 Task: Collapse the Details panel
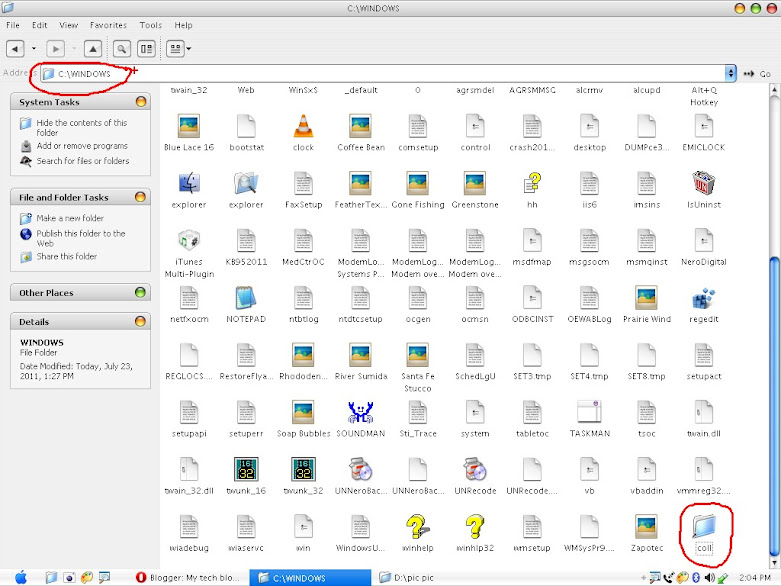coord(140,321)
